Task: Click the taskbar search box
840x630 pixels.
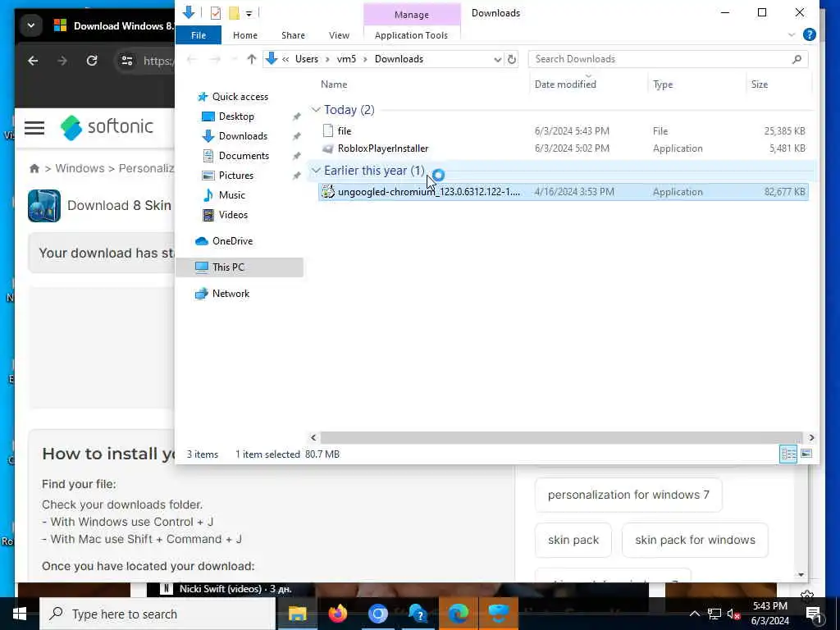Action: point(157,614)
